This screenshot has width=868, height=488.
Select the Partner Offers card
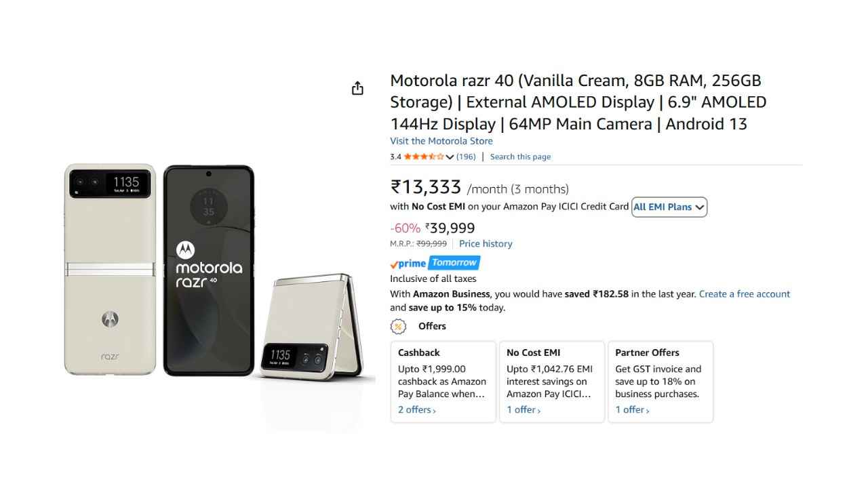pos(660,382)
